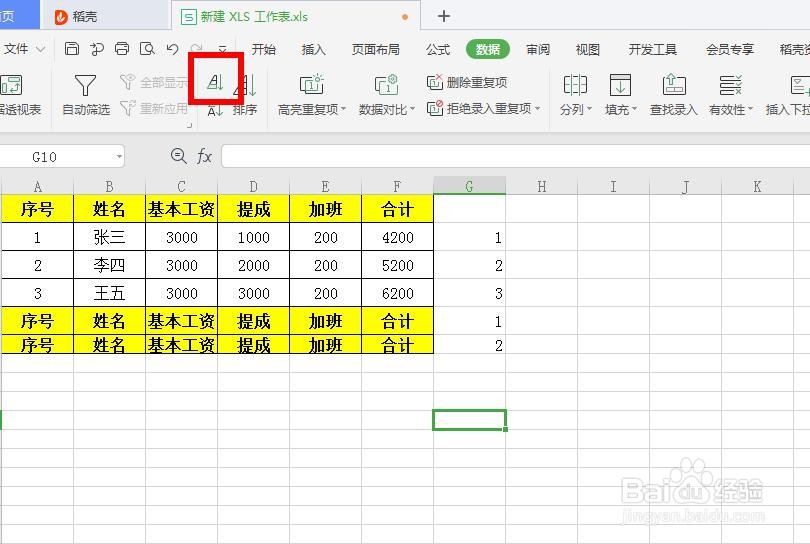Click the zoom magnifier icon near formula bar
The width and height of the screenshot is (810, 544).
point(179,156)
